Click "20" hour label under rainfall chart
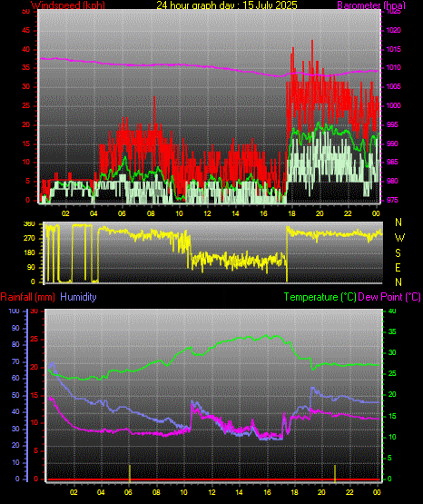 point(321,492)
